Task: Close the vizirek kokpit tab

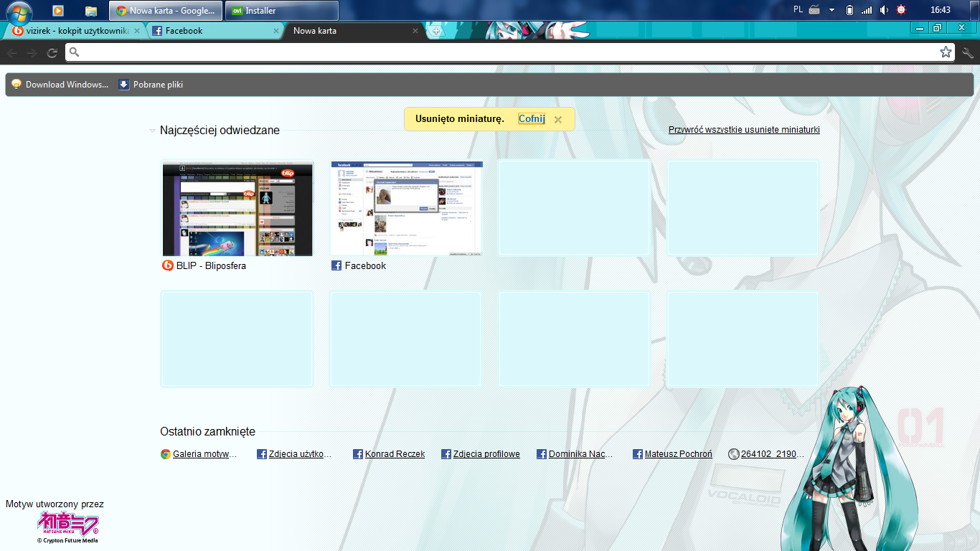Action: [137, 31]
